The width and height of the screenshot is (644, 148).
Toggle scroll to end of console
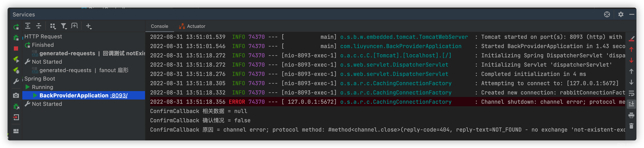(631, 104)
